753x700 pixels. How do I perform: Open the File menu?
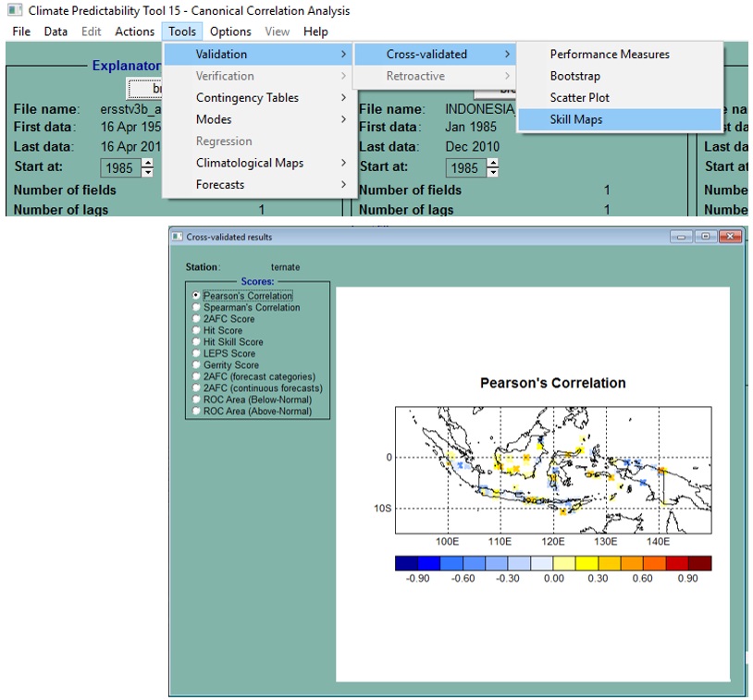click(x=21, y=31)
